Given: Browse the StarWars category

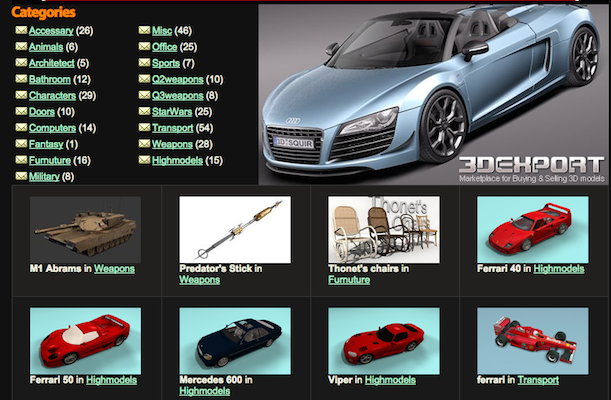Looking at the screenshot, I should pos(172,112).
